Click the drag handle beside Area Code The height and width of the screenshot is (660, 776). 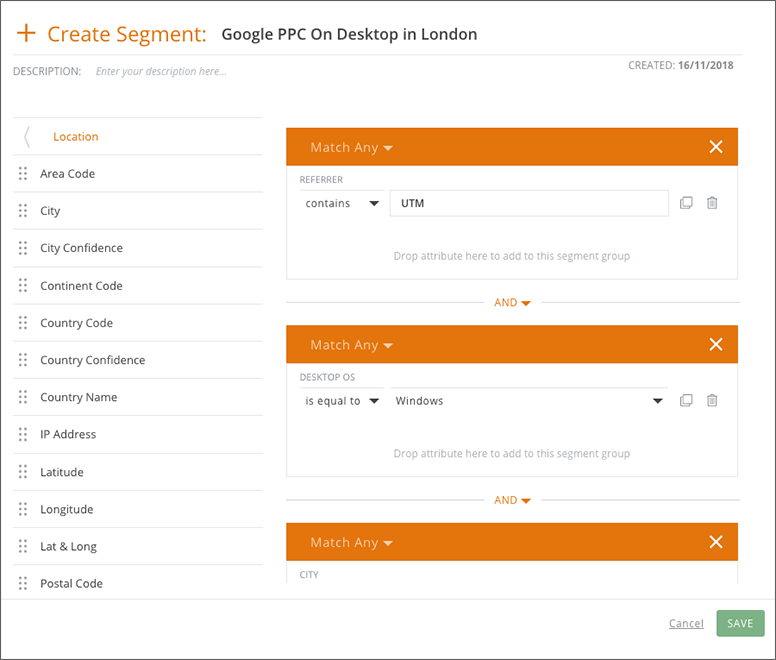tap(23, 174)
